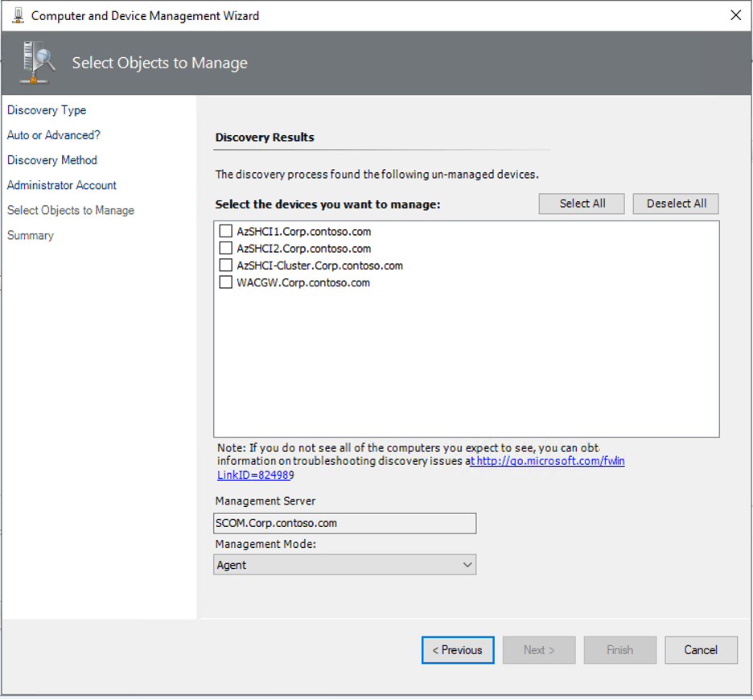Enable the AzSHCI-Cluster.Corp.contoso.com checkbox
The width and height of the screenshot is (753, 700).
pyautogui.click(x=226, y=266)
